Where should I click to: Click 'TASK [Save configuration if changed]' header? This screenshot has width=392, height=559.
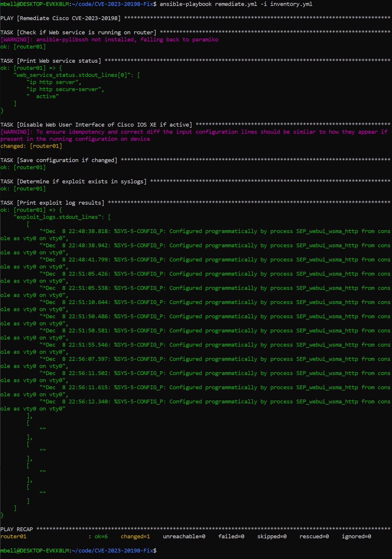59,160
